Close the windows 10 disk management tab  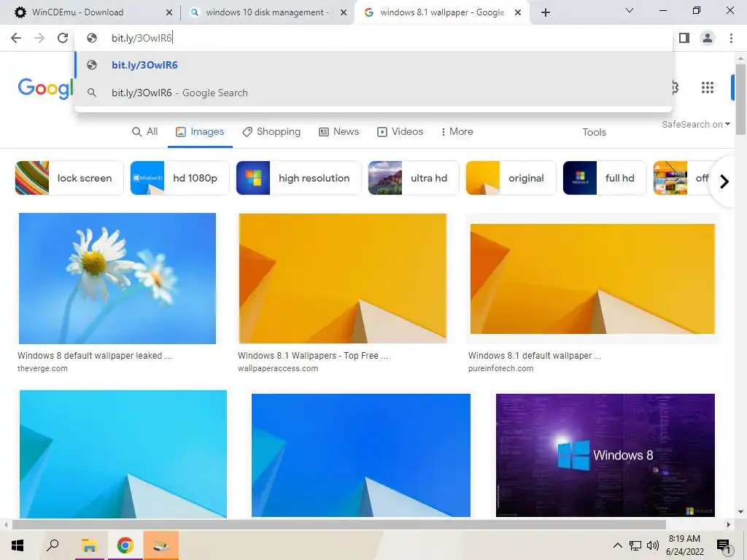344,13
